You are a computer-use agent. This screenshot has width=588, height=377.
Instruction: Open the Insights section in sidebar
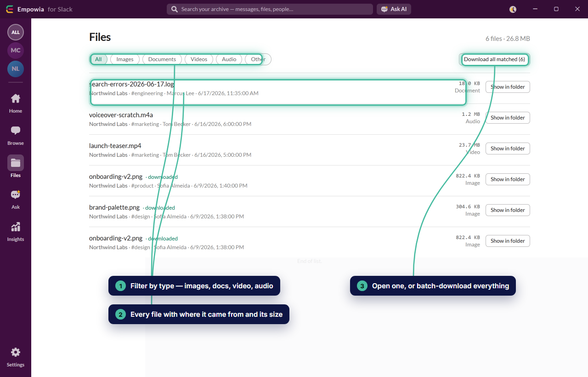pyautogui.click(x=16, y=232)
